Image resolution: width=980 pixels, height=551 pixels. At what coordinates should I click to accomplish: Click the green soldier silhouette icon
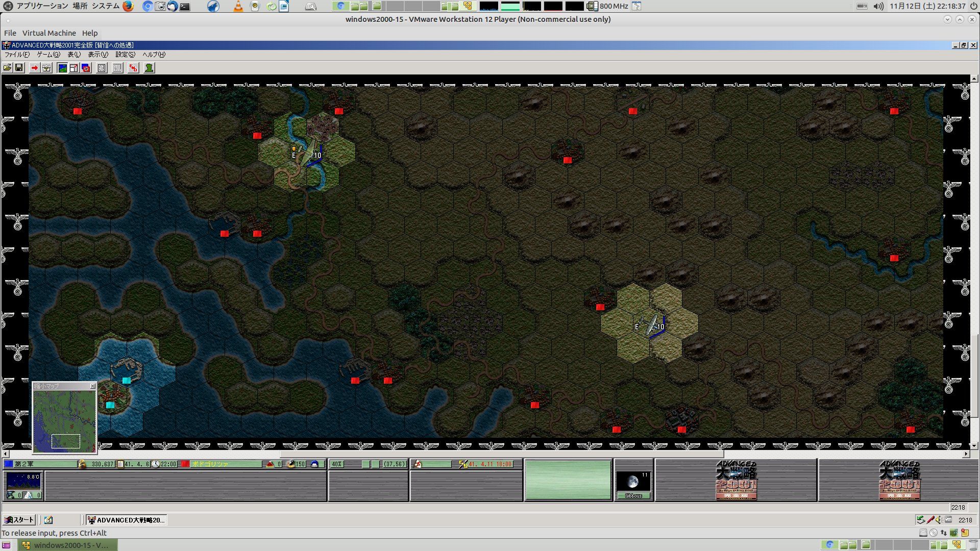pyautogui.click(x=149, y=68)
